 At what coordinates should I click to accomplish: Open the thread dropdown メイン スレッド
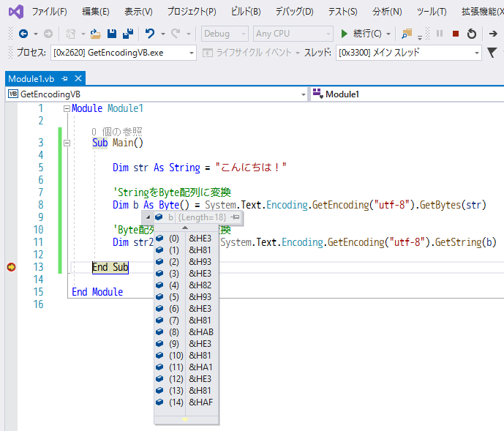(x=408, y=53)
